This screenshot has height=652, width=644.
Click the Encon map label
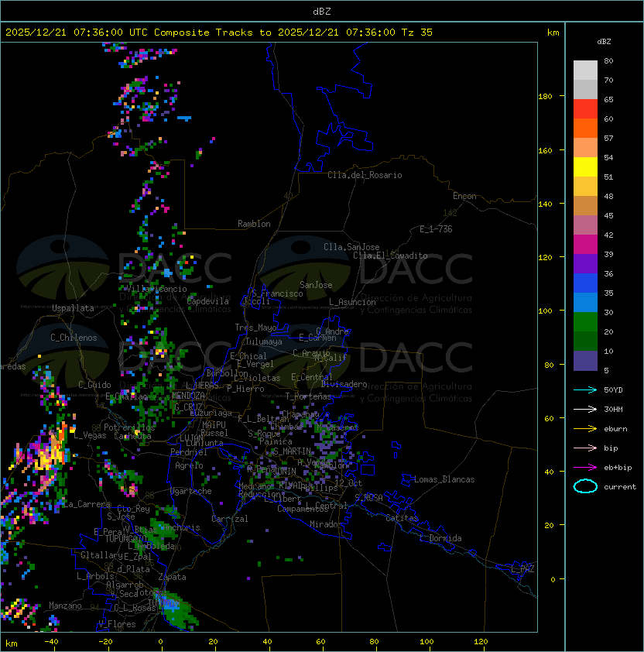(464, 196)
